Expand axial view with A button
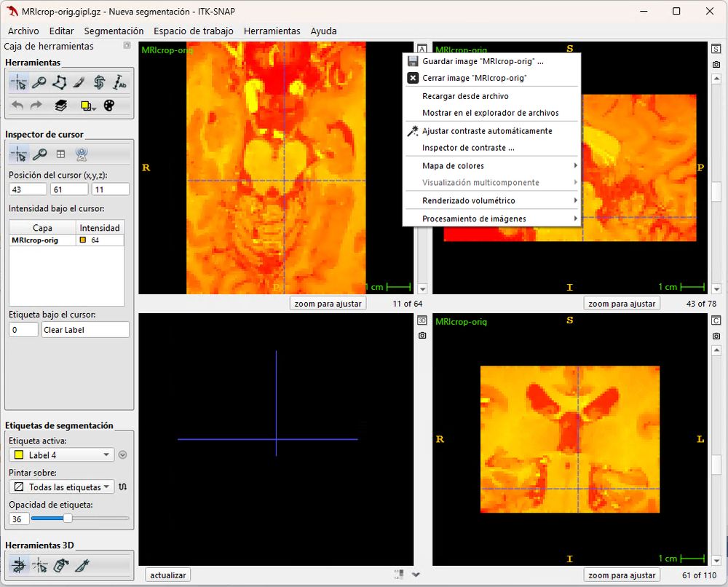Viewport: 728px width, 587px height. [x=422, y=49]
